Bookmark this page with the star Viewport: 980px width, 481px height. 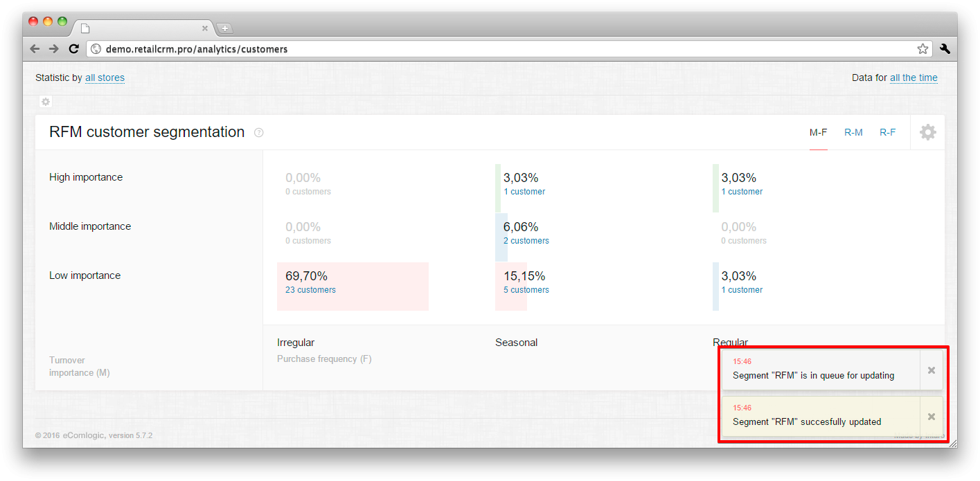click(923, 49)
